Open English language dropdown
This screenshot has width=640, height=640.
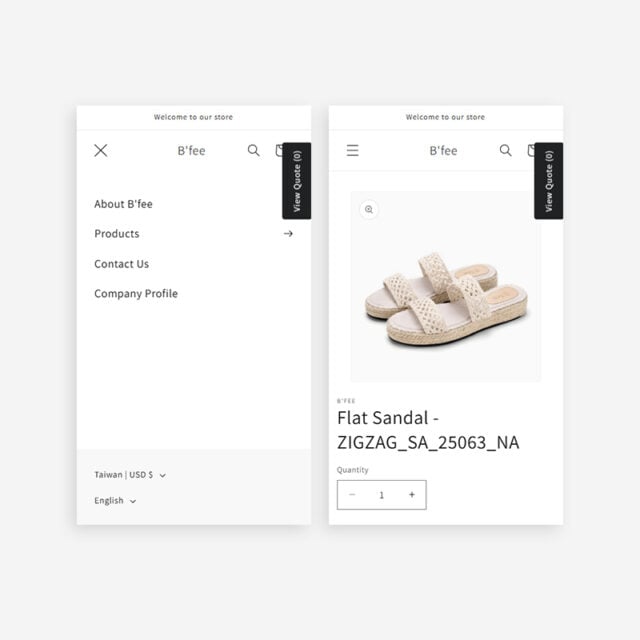(115, 501)
